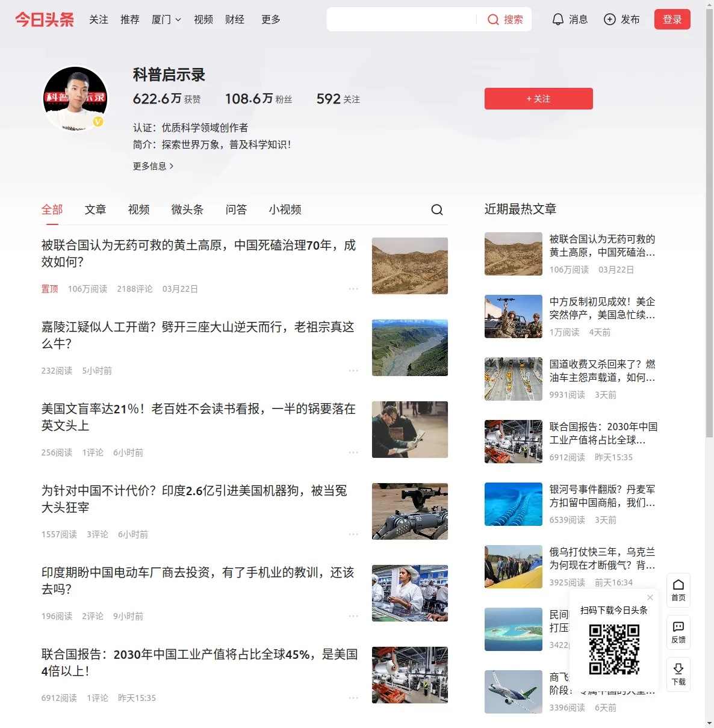This screenshot has height=728, width=714.
Task: Click the 592 关注 following count
Action: point(338,99)
